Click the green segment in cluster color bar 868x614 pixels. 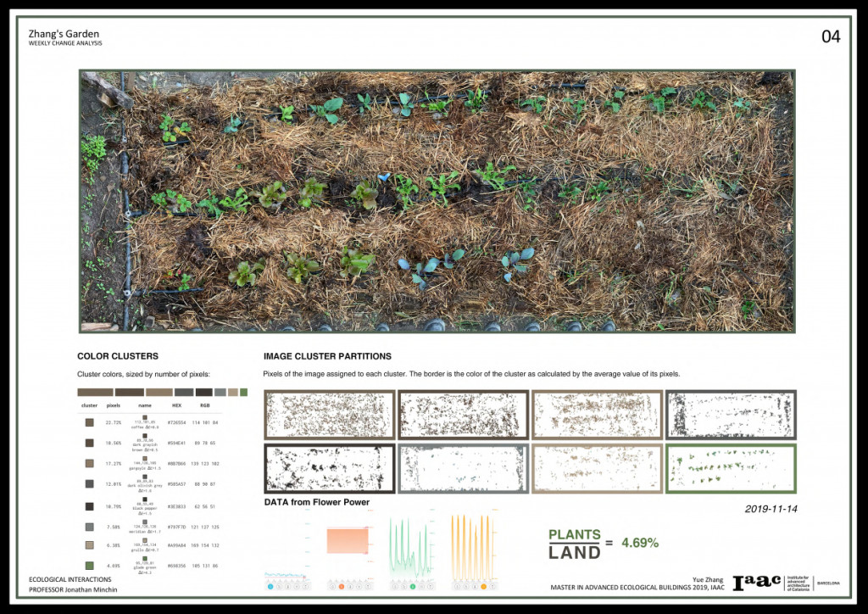243,393
